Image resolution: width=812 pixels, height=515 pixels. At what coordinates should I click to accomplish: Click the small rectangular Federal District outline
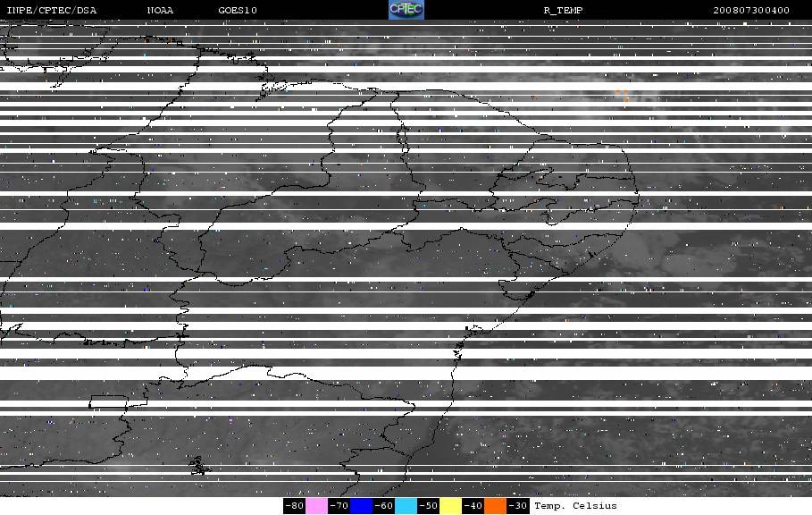[108, 401]
